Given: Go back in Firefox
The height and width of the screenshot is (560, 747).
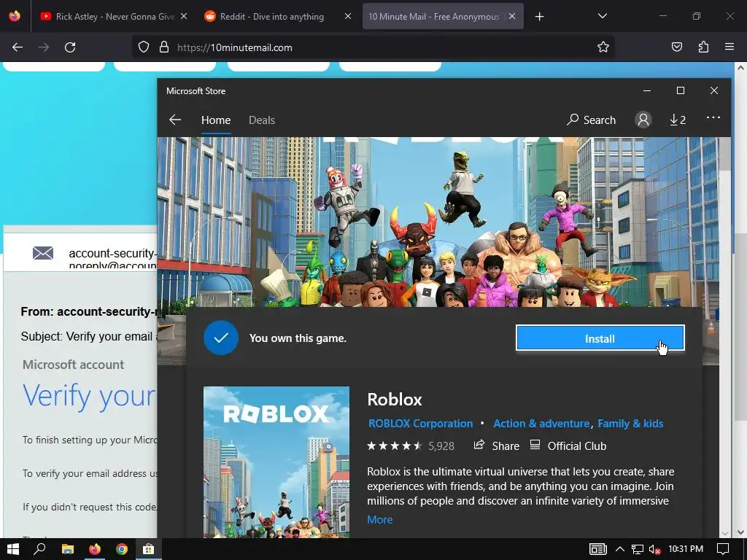Looking at the screenshot, I should [x=18, y=47].
